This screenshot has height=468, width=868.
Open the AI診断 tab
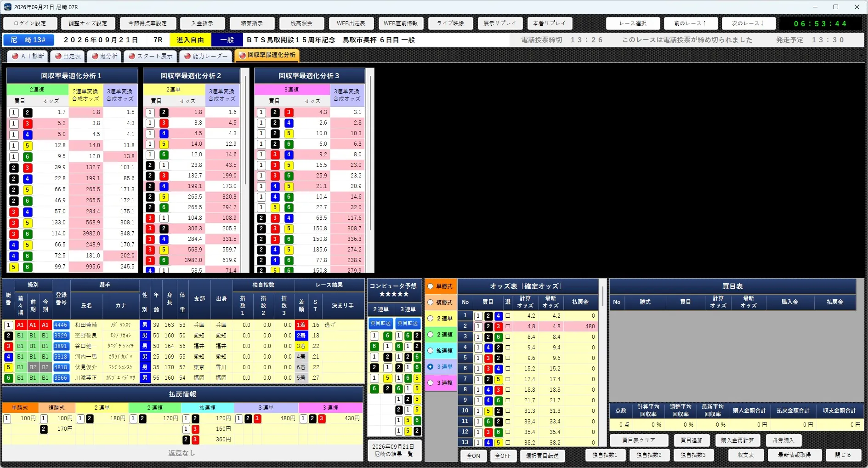tap(28, 56)
